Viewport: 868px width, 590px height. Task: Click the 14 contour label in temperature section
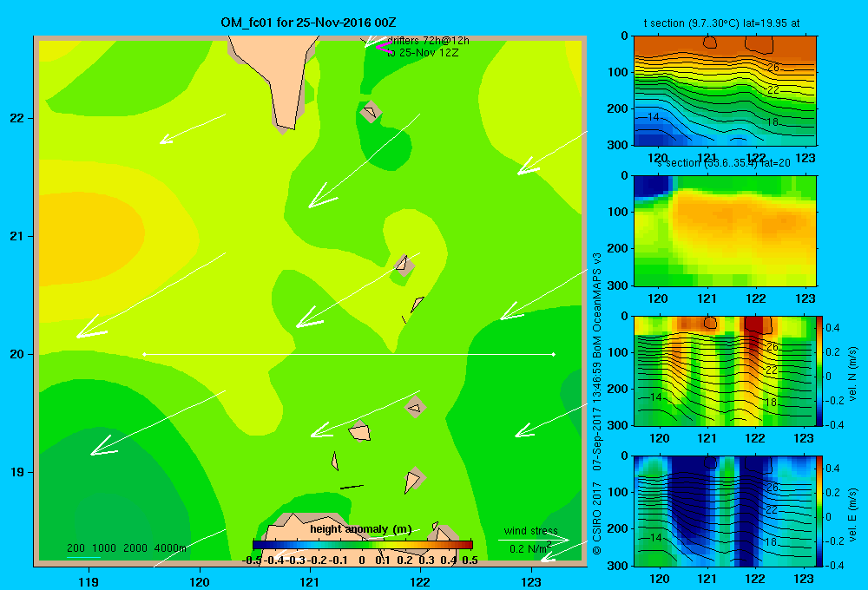(x=654, y=117)
